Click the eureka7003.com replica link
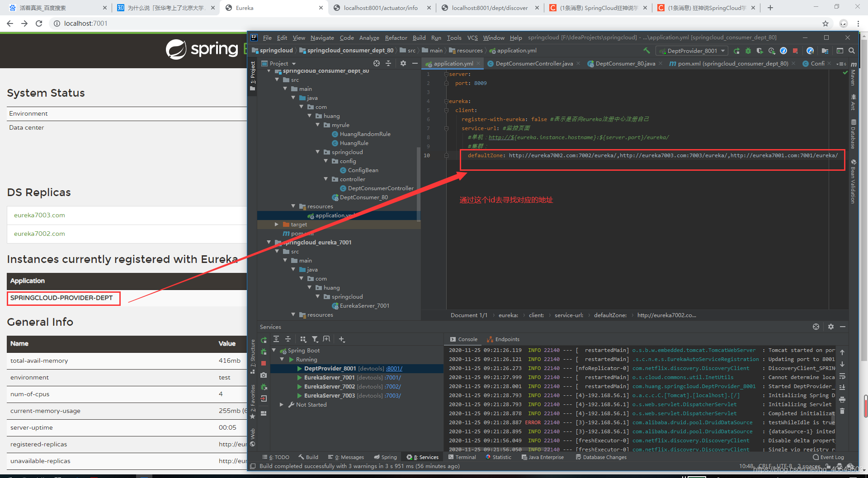The width and height of the screenshot is (868, 478). click(39, 216)
